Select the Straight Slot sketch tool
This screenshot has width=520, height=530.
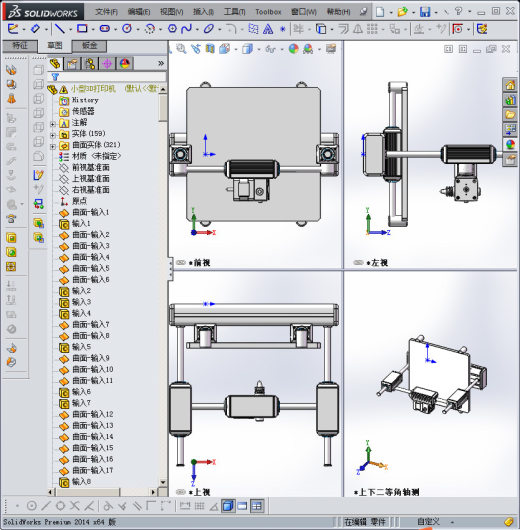click(x=104, y=29)
